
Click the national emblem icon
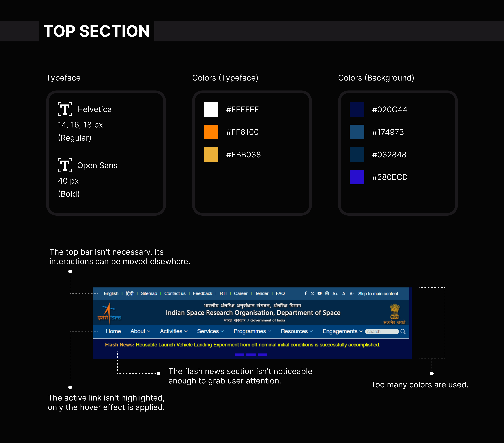(394, 313)
